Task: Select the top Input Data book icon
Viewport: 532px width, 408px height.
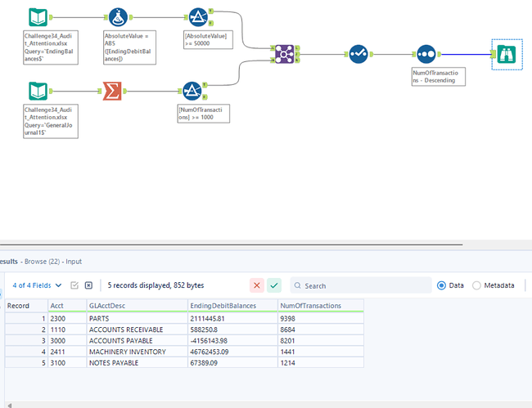Action: [x=38, y=16]
